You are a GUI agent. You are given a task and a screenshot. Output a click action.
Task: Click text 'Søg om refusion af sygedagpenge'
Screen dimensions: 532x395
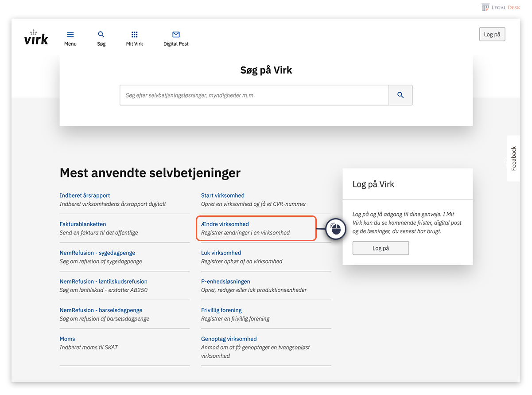click(x=101, y=262)
